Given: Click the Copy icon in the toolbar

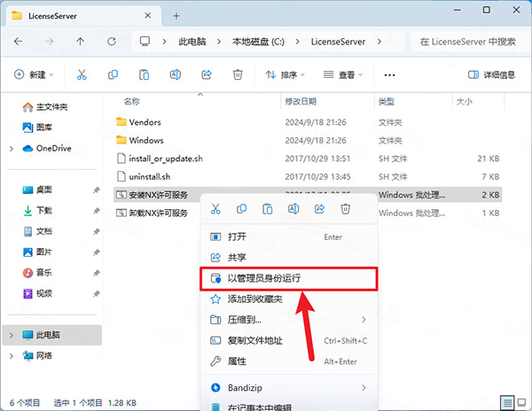Looking at the screenshot, I should [x=113, y=74].
